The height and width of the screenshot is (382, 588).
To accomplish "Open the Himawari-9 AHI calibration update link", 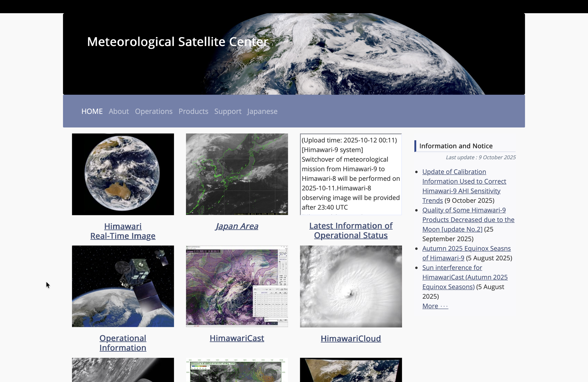I will 464,186.
